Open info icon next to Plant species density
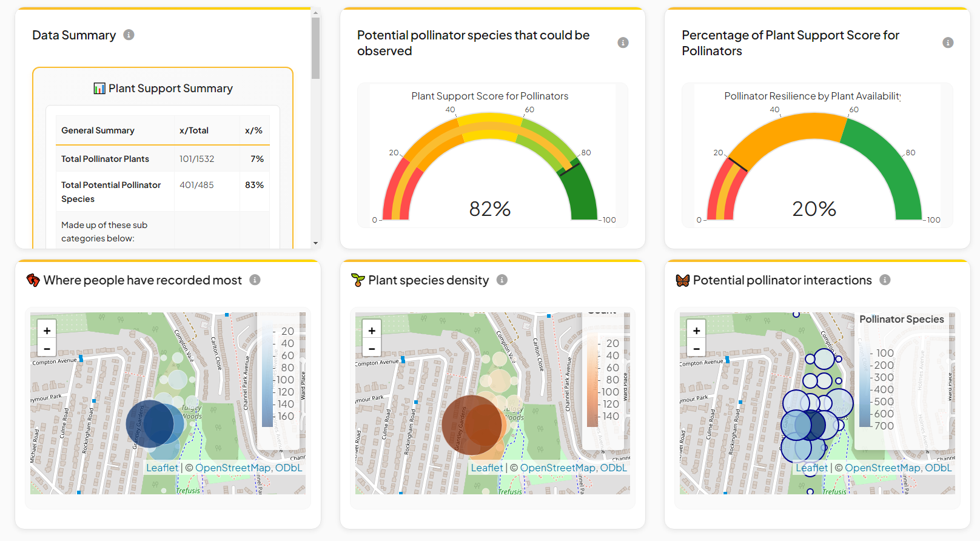The width and height of the screenshot is (980, 541). point(502,280)
